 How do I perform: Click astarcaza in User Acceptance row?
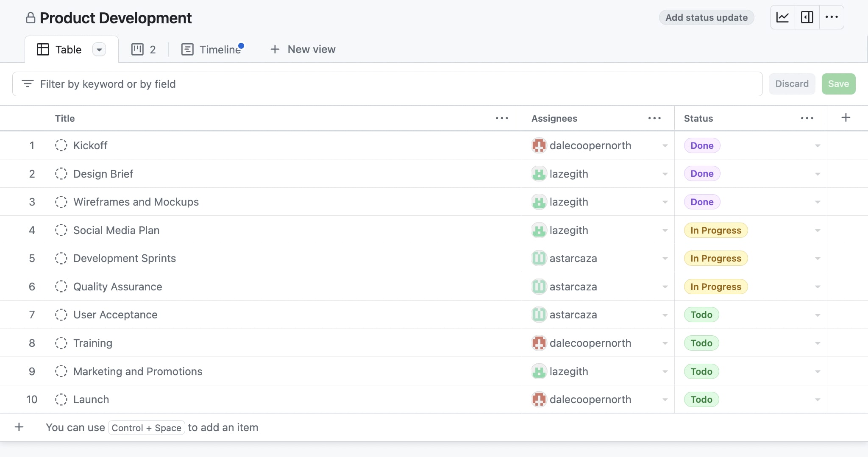pos(573,315)
